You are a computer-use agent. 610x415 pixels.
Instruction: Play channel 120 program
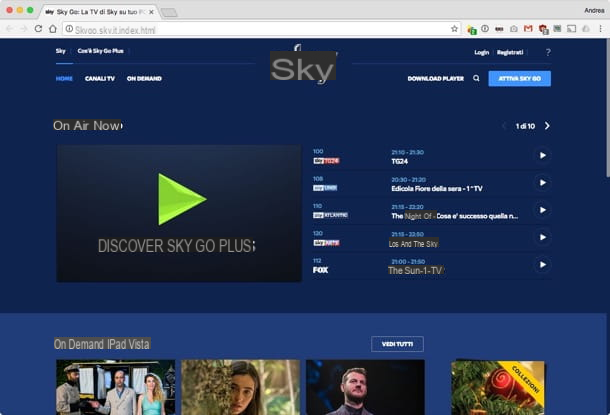pyautogui.click(x=542, y=237)
